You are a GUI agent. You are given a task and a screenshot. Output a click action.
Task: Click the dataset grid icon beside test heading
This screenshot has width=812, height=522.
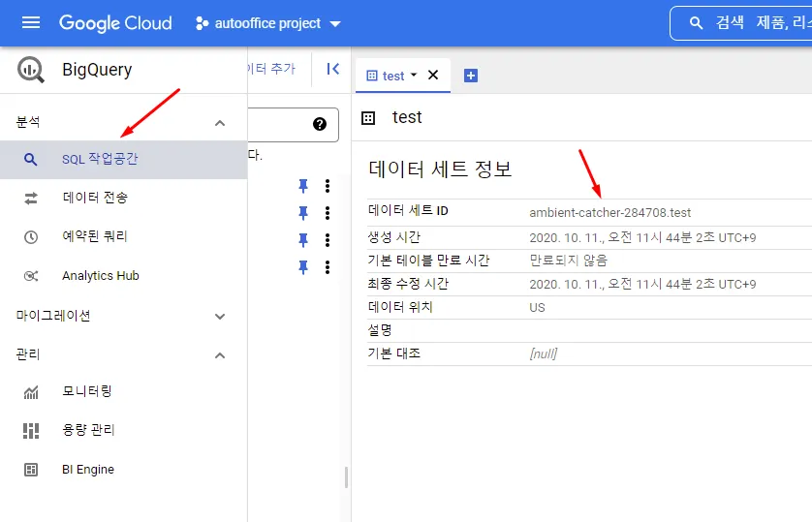(x=368, y=118)
